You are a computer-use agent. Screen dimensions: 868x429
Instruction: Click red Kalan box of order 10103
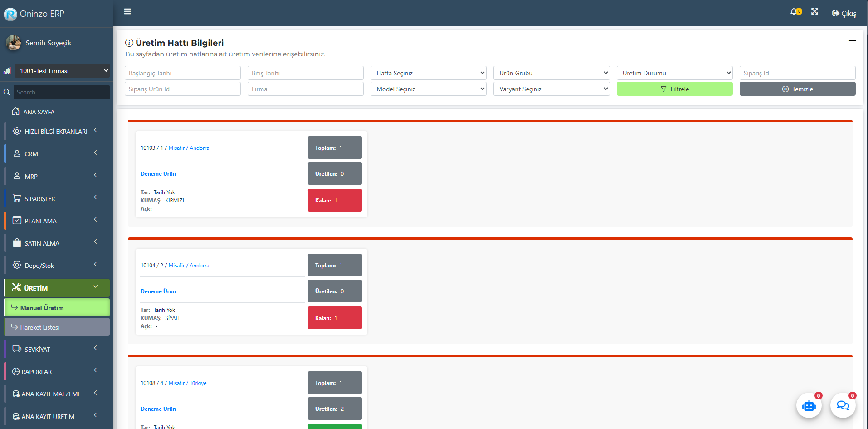click(335, 200)
